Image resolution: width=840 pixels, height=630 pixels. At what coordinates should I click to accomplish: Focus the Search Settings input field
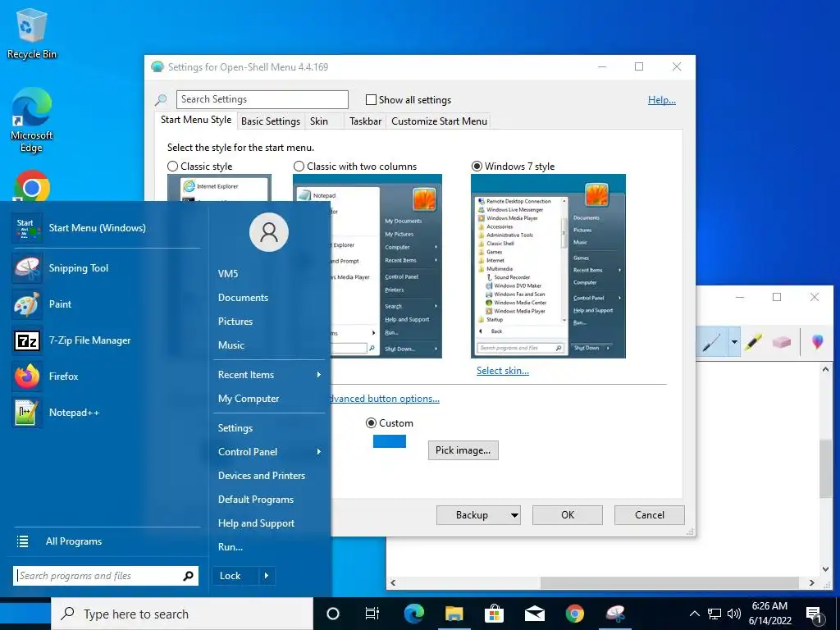[262, 99]
